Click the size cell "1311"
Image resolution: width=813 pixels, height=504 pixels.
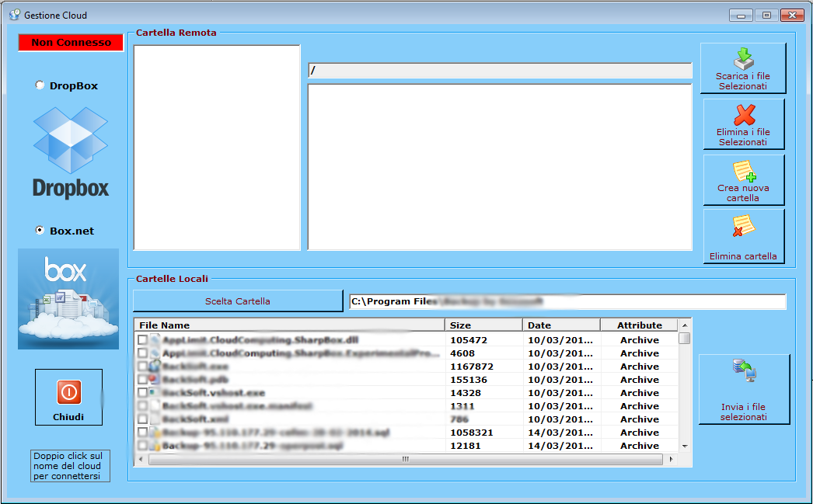(462, 406)
